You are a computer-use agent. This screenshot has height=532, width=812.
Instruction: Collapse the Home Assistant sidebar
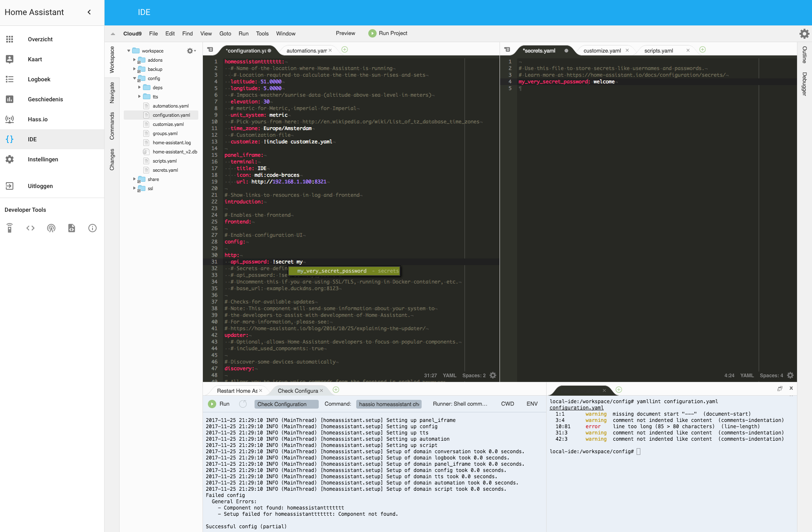click(89, 12)
